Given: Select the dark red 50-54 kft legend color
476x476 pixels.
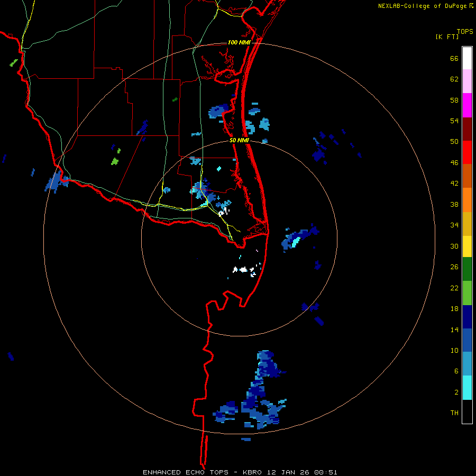Looking at the screenshot, I should coord(467,129).
